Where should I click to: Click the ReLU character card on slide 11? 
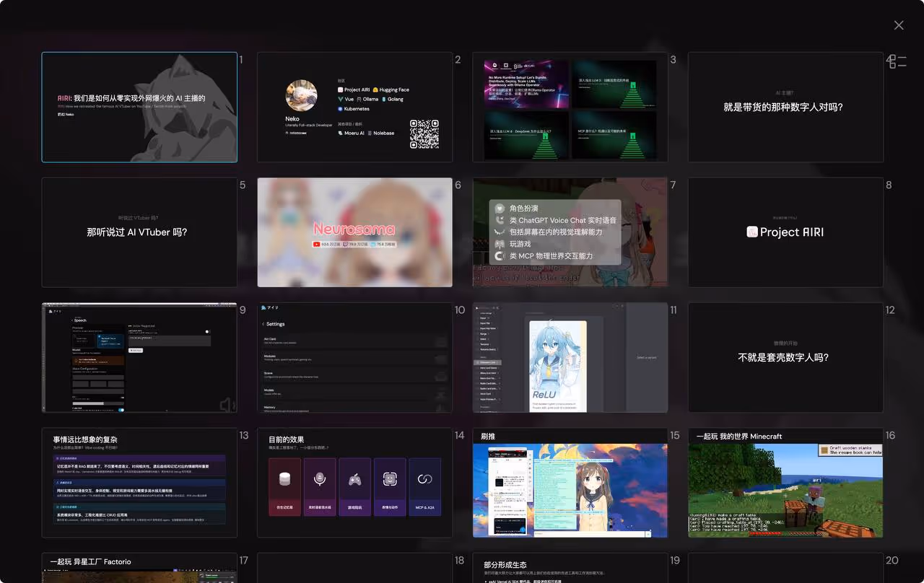pyautogui.click(x=557, y=365)
